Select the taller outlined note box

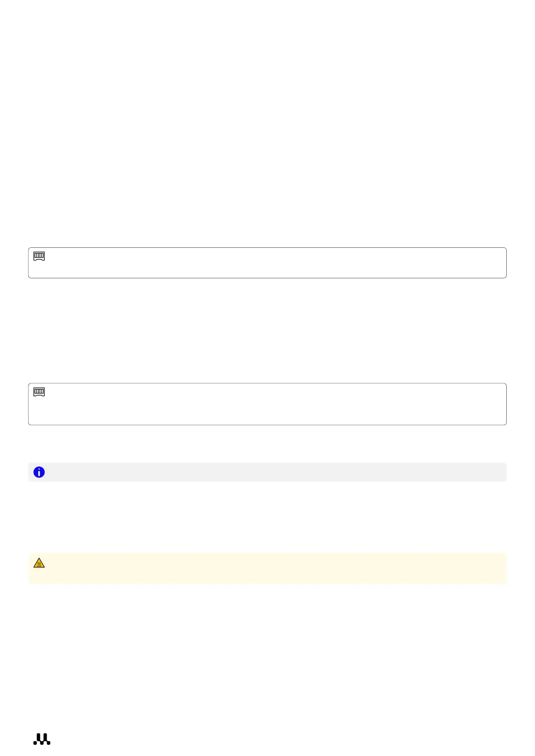click(x=267, y=404)
